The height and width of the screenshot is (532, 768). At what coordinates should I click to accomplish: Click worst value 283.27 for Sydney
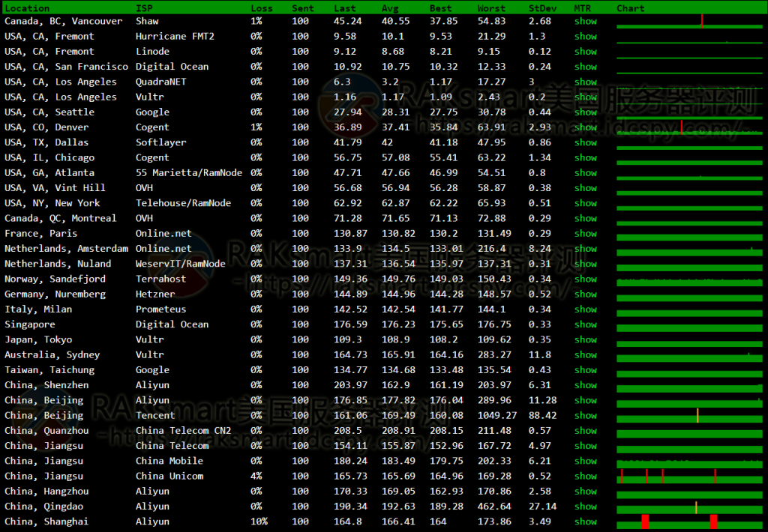(x=494, y=355)
